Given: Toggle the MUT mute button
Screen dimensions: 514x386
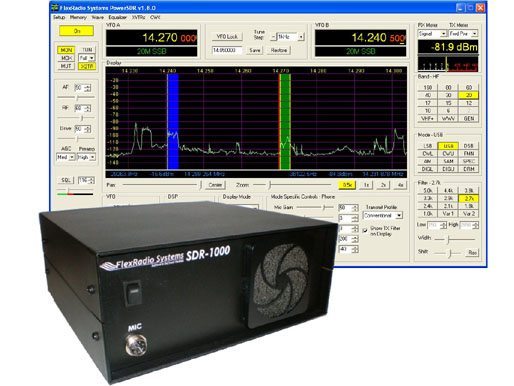Looking at the screenshot, I should (66, 66).
